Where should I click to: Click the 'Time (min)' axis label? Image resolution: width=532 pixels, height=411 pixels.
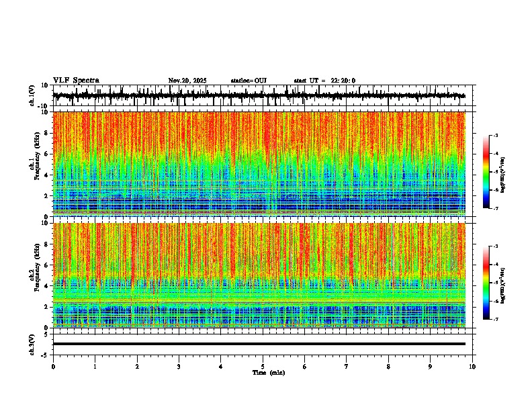pyautogui.click(x=269, y=373)
